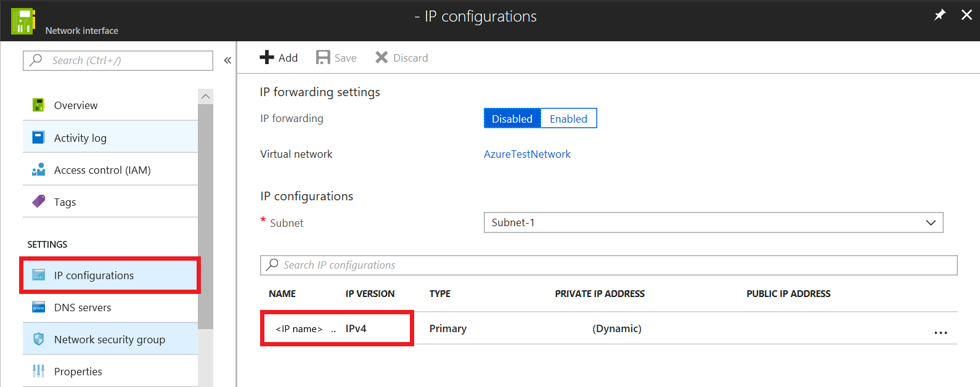This screenshot has width=980, height=387.
Task: Click the DNS servers www icon
Action: click(38, 307)
